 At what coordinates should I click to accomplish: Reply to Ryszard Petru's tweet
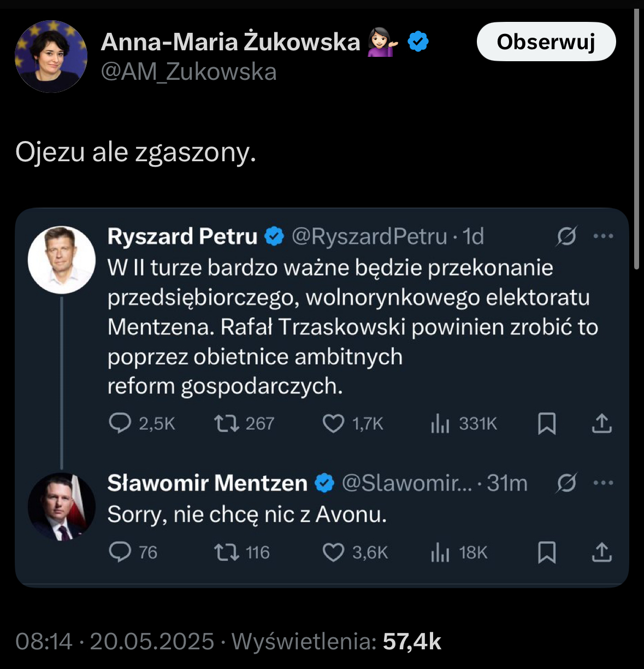[x=120, y=424]
